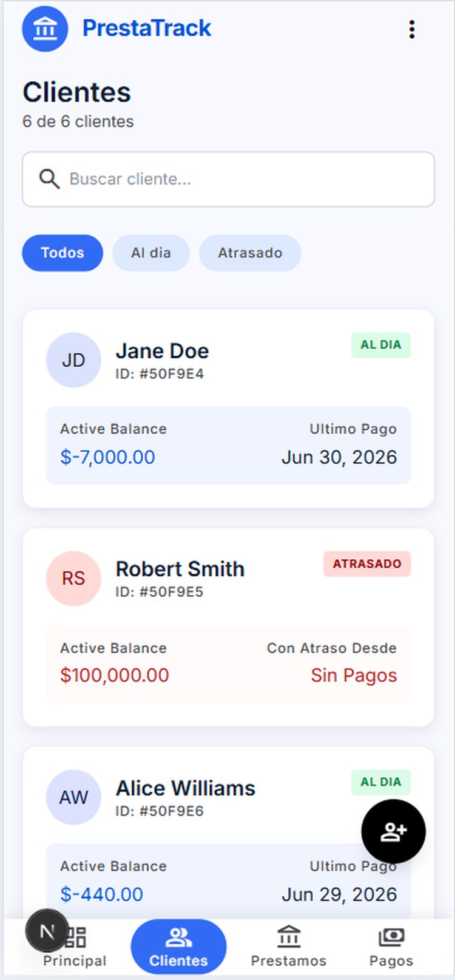Click the Buscar cliente search field
The width and height of the screenshot is (455, 980).
(x=228, y=179)
